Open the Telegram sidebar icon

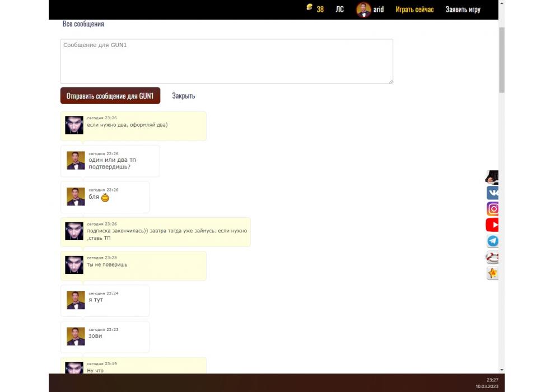pos(492,241)
